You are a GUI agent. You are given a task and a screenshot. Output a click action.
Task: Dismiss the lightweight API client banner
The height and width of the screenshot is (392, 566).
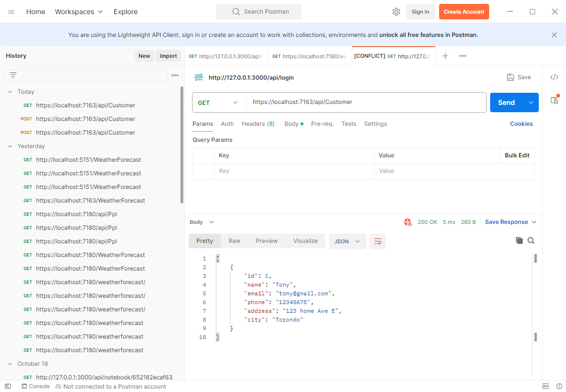(554, 35)
